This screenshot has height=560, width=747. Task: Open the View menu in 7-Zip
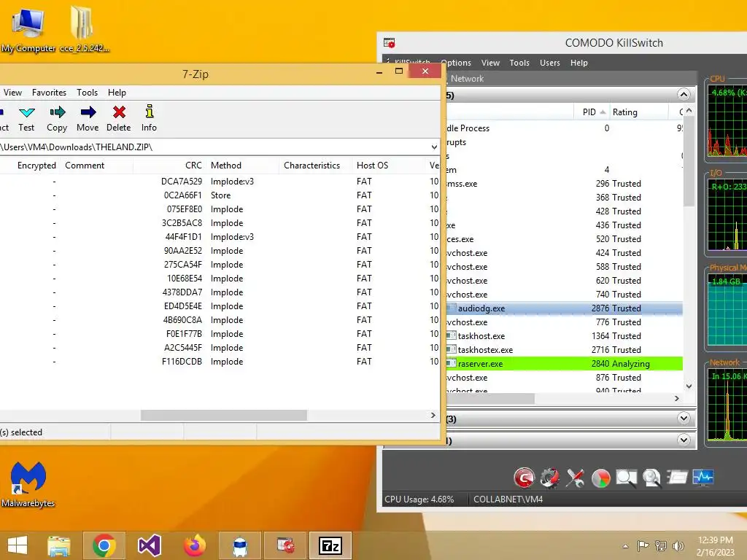pyautogui.click(x=12, y=93)
